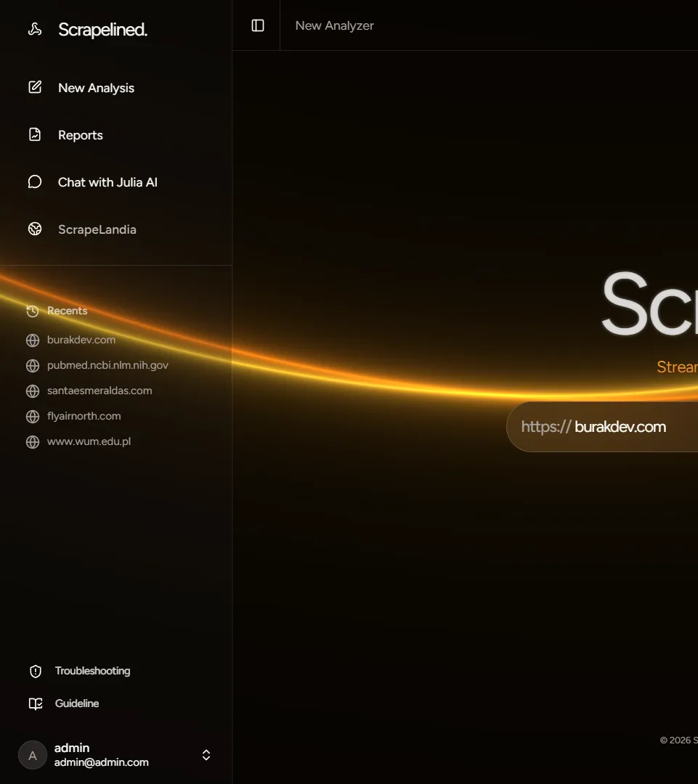The image size is (698, 784).
Task: Click the Recents history clock icon
Action: 33,311
